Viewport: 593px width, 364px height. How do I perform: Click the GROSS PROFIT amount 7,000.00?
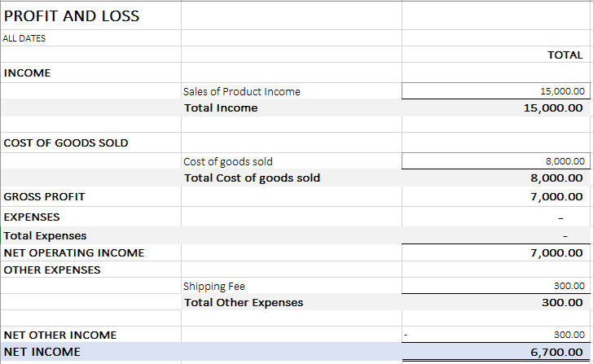pos(556,196)
